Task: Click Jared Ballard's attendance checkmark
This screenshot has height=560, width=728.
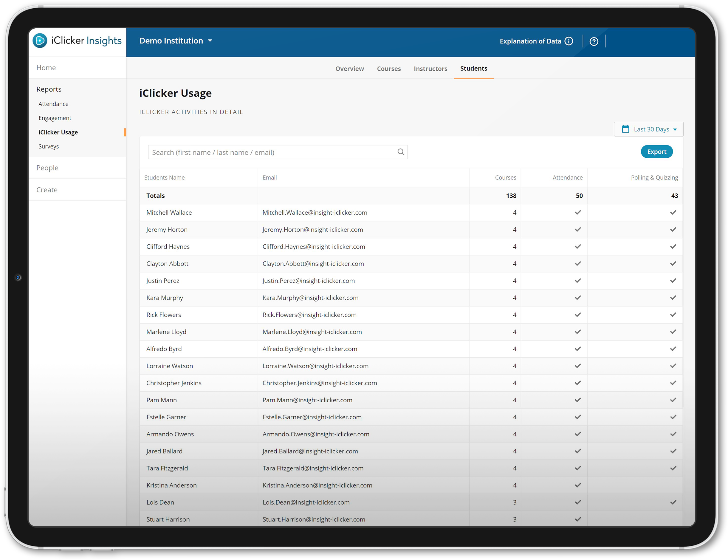Action: coord(578,451)
